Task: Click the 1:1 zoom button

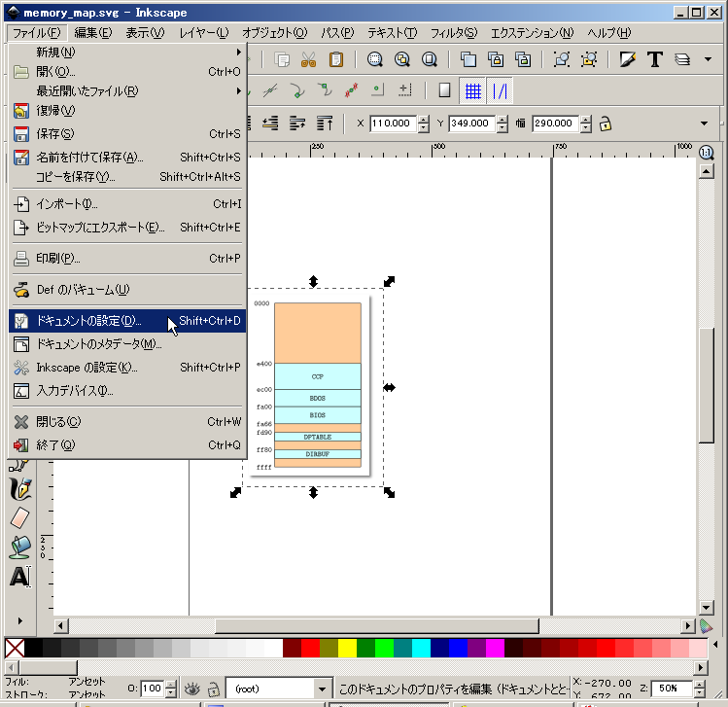Action: (707, 153)
